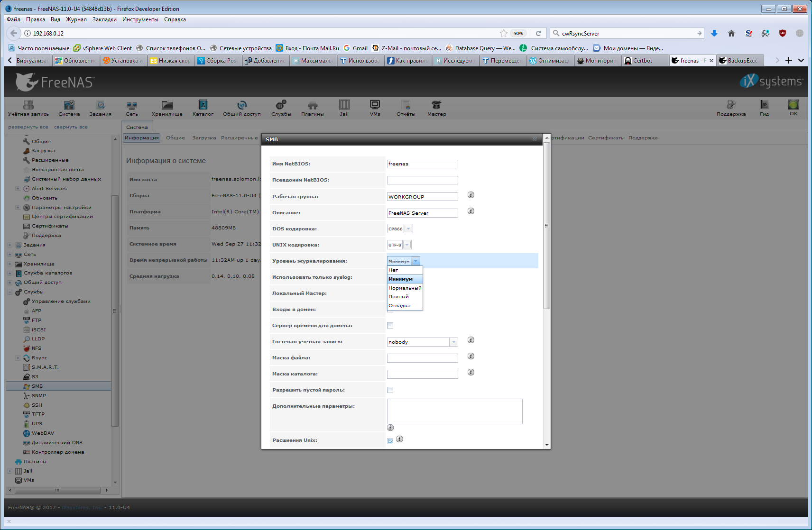
Task: Open the Учётная запись toolbar section
Action: (28, 108)
